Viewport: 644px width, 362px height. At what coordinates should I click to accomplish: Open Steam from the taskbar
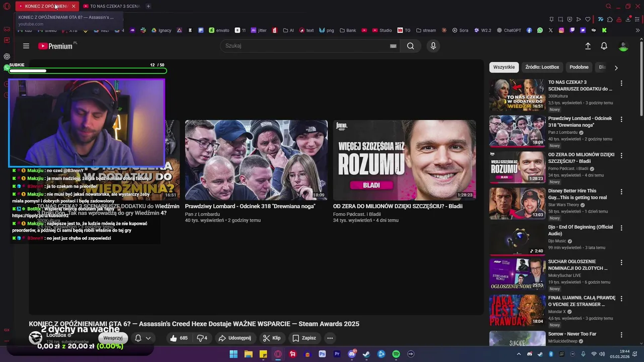366,354
